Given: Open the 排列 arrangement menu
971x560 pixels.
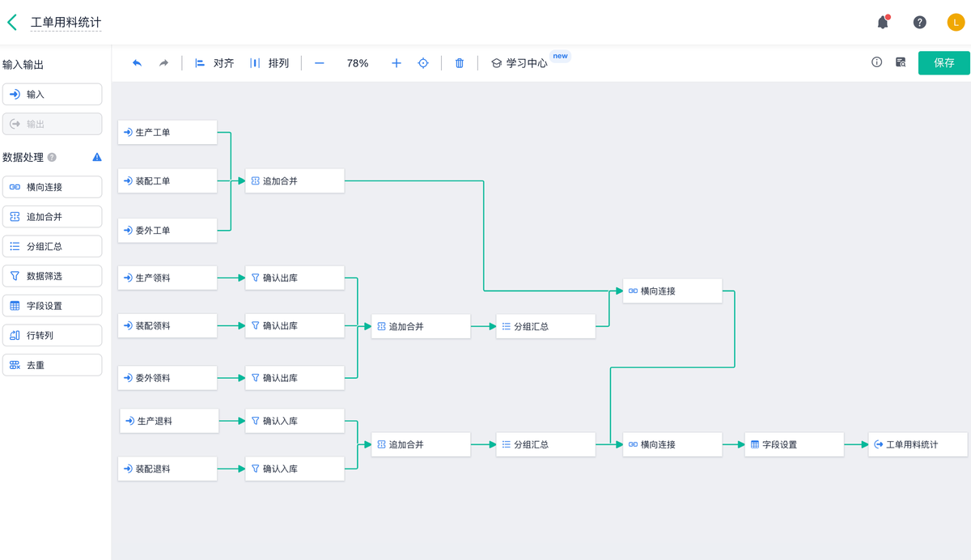Looking at the screenshot, I should tap(270, 63).
